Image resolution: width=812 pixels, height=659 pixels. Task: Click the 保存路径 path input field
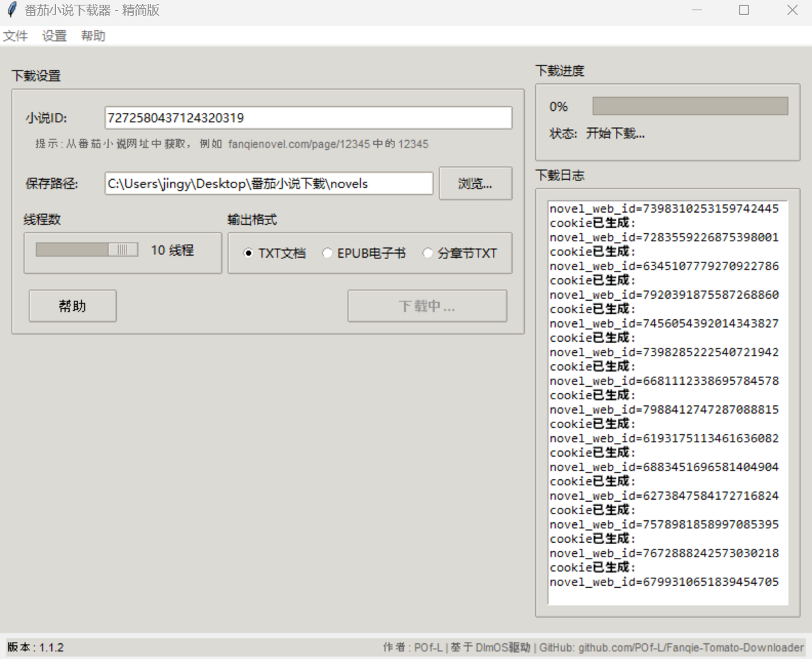click(x=269, y=183)
